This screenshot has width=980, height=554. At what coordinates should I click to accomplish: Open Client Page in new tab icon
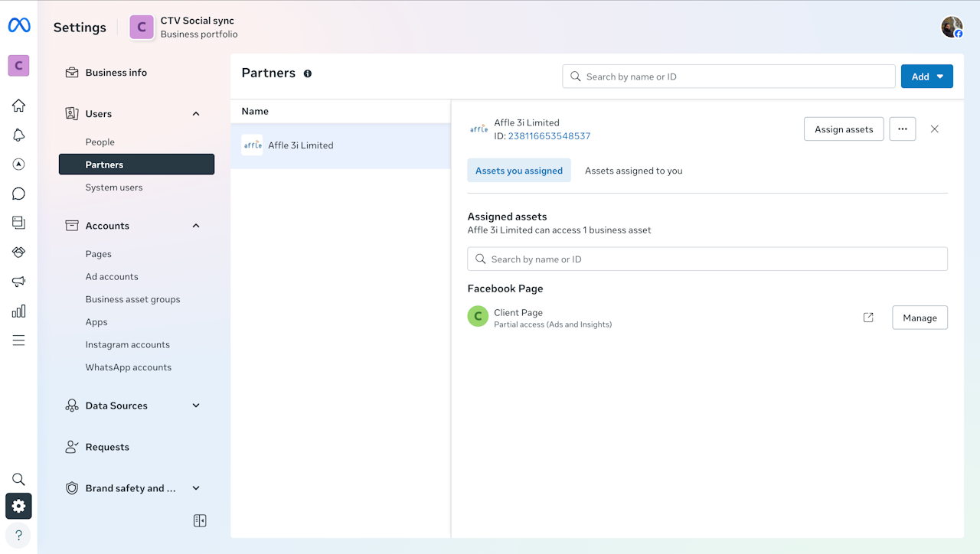tap(868, 318)
